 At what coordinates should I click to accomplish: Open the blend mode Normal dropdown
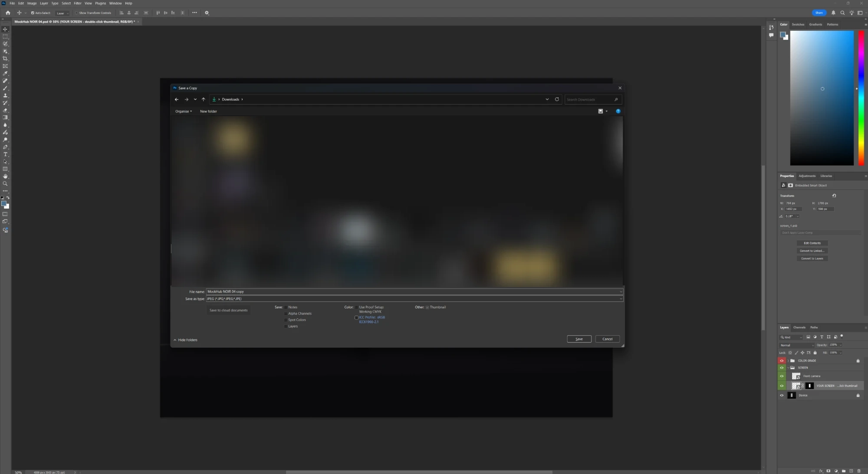tap(797, 345)
